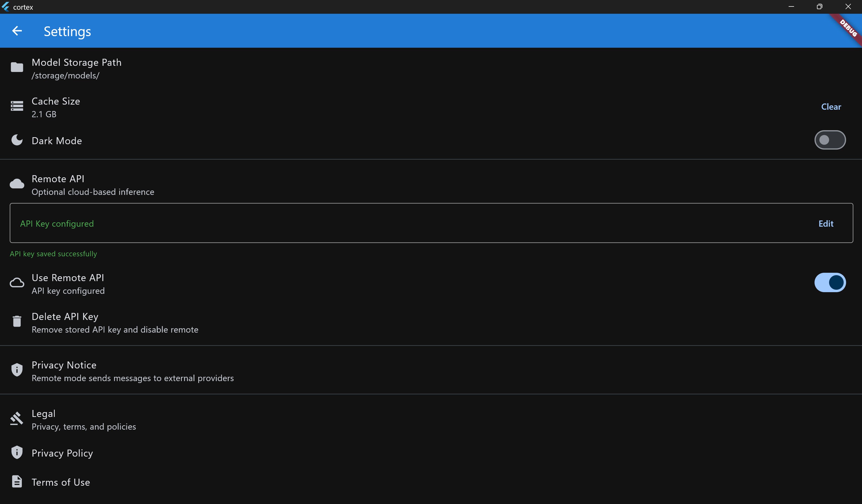Click the Delete API Key trash icon
This screenshot has height=504, width=862.
point(17,322)
